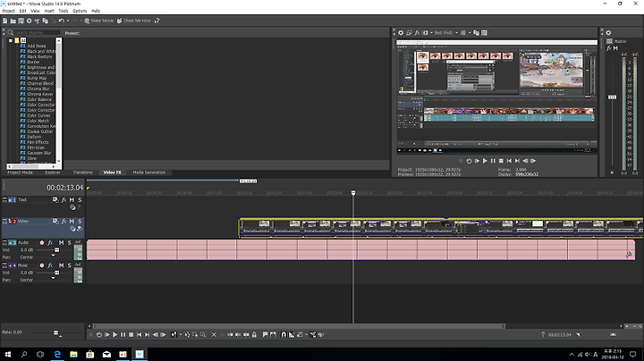
Task: Mute the Audio track
Action: tap(61, 243)
